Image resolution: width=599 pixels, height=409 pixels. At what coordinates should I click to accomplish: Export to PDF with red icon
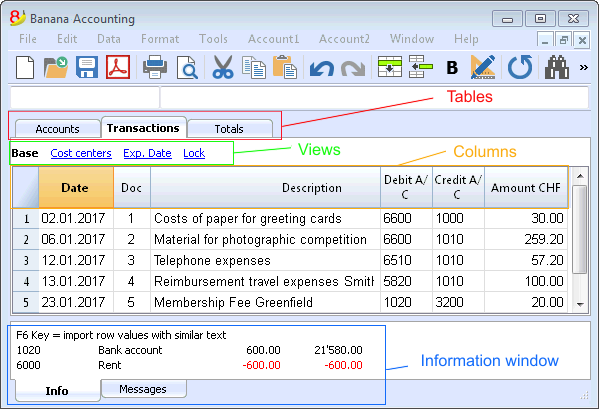coord(118,68)
